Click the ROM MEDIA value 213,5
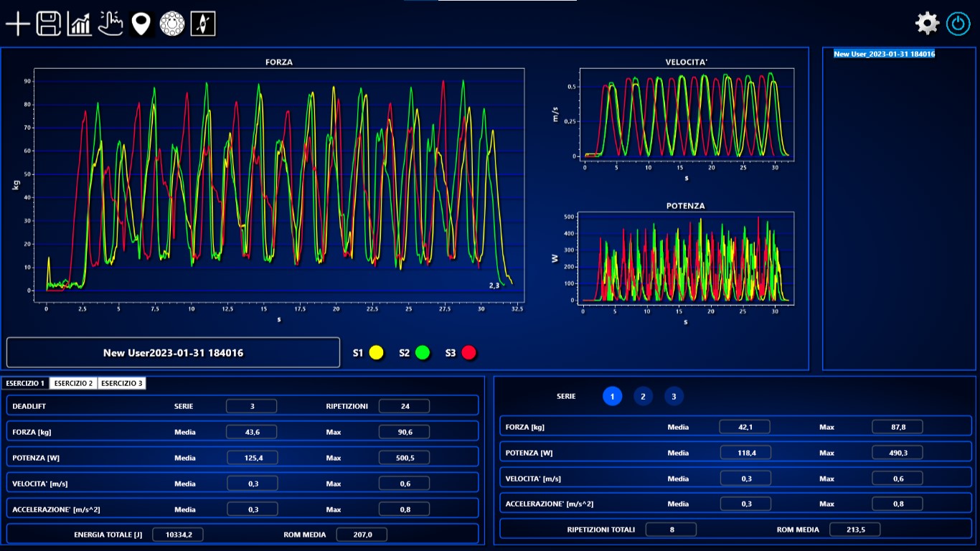Viewport: 980px width, 551px height. (855, 529)
